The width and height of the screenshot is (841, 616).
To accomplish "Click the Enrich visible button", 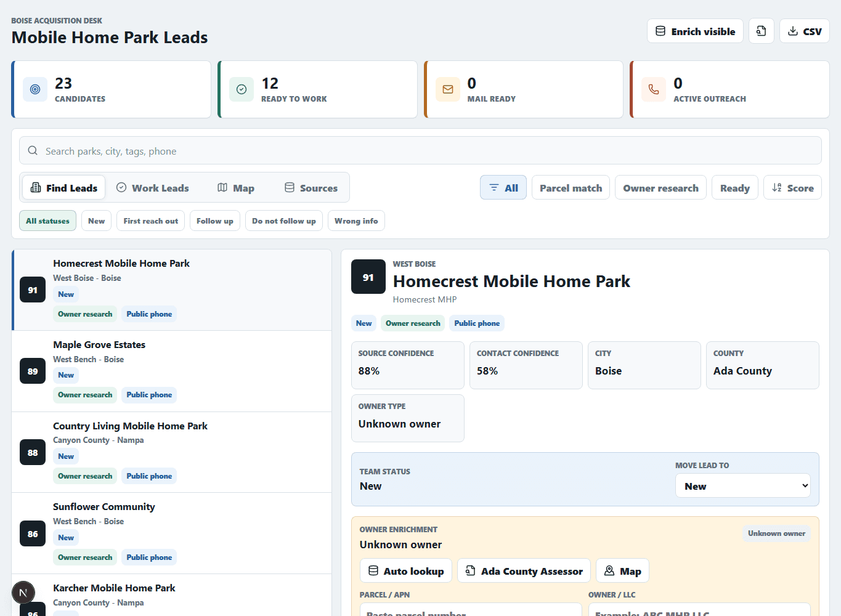I will [x=695, y=31].
